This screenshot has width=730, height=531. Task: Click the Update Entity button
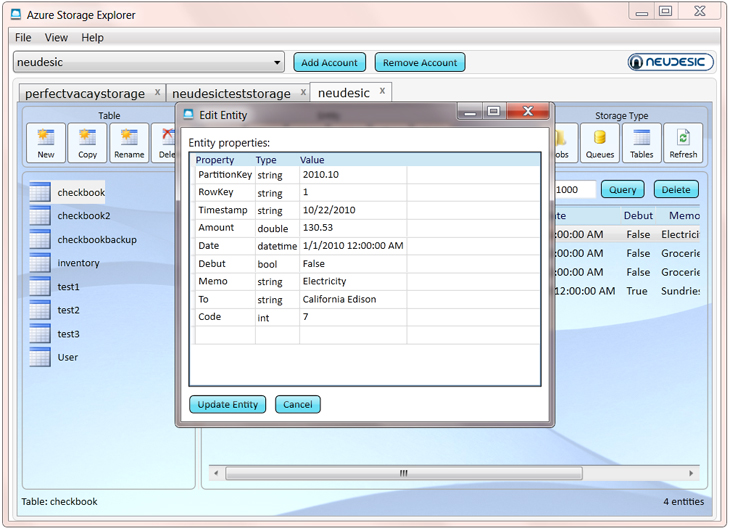click(x=228, y=404)
